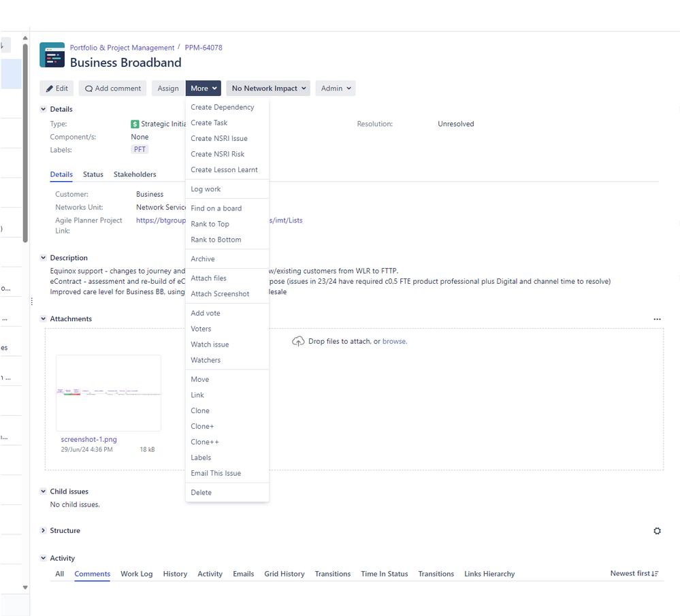The width and height of the screenshot is (680, 616).
Task: Open the No Network Impact dropdown
Action: point(268,88)
